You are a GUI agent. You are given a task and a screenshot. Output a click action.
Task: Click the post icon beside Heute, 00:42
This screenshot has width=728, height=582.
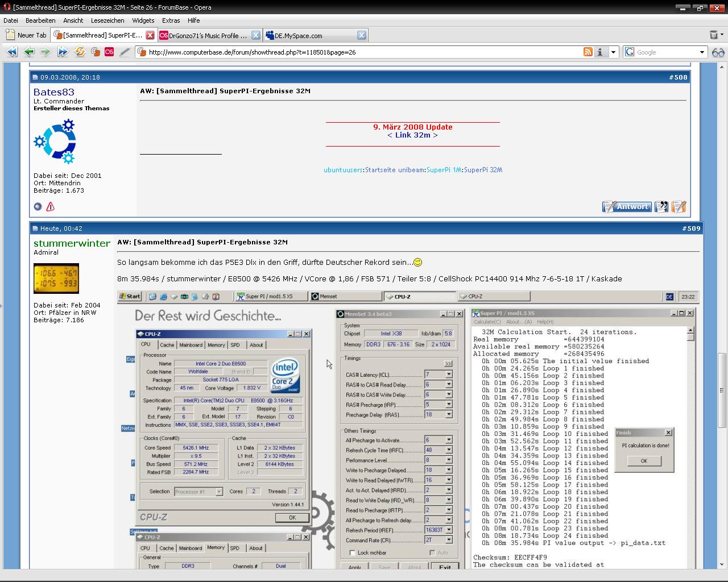[x=35, y=228]
